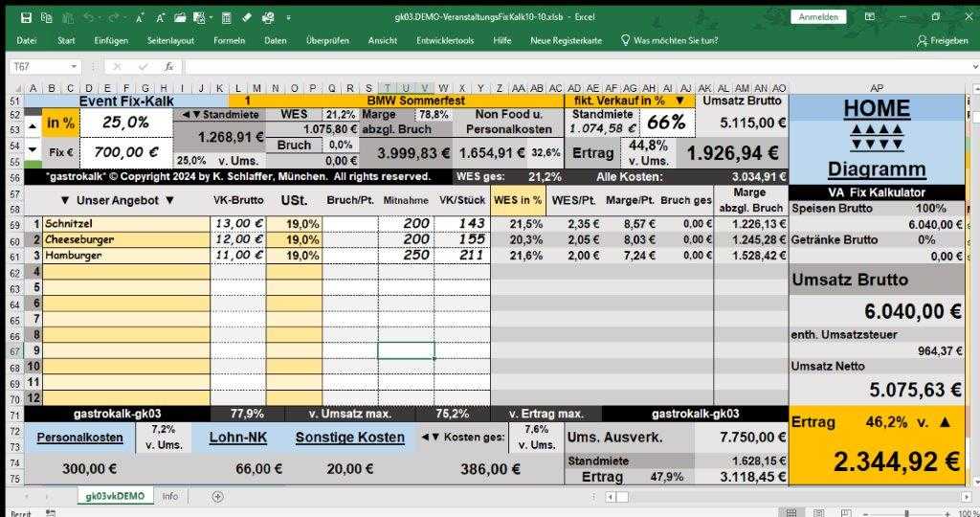This screenshot has height=517, width=980.
Task: Add a new sheet with plus icon
Action: pos(217,496)
